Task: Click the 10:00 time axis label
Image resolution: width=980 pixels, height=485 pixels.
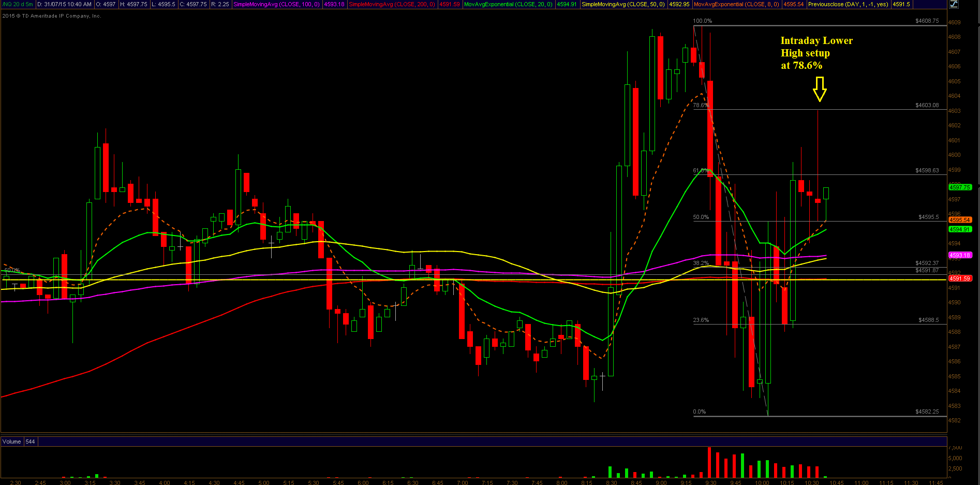Action: click(762, 482)
